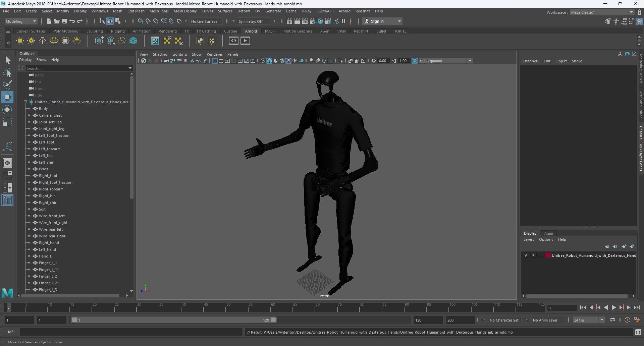
Task: Click the red layer color swatch
Action: click(548, 255)
